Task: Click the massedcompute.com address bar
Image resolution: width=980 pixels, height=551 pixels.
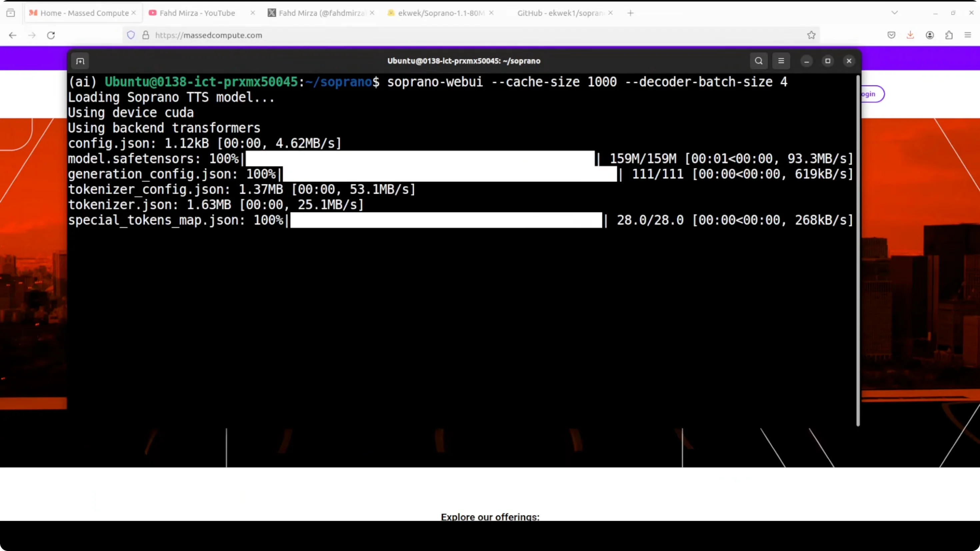Action: [457, 35]
